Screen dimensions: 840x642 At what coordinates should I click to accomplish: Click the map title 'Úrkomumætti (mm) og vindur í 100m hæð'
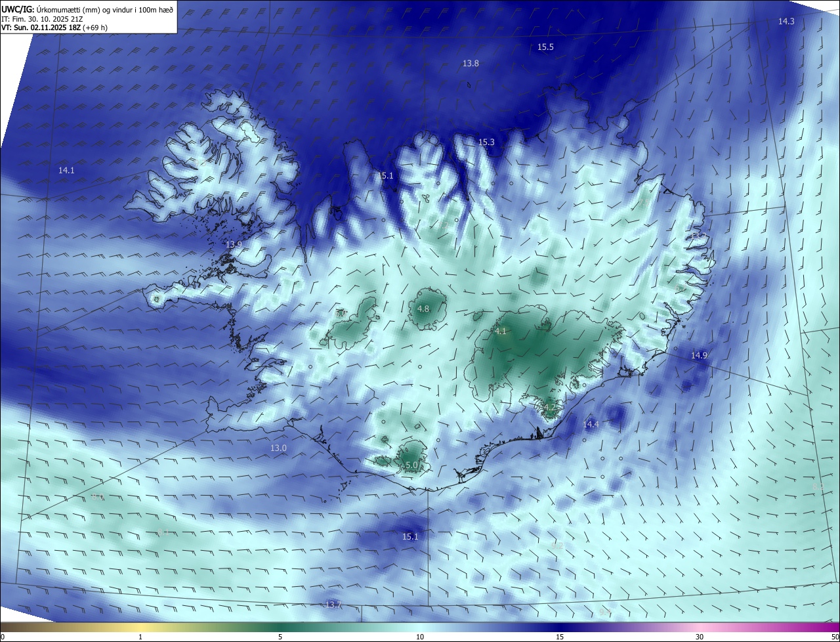pyautogui.click(x=104, y=9)
